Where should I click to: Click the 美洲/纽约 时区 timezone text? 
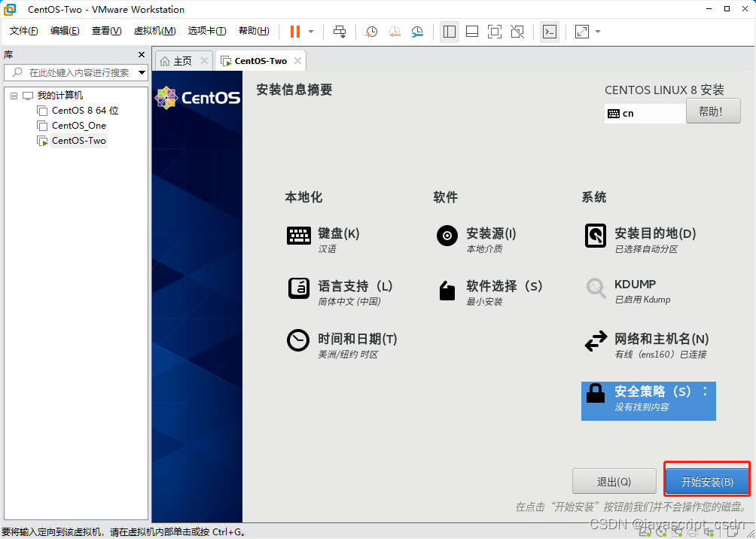pos(348,355)
